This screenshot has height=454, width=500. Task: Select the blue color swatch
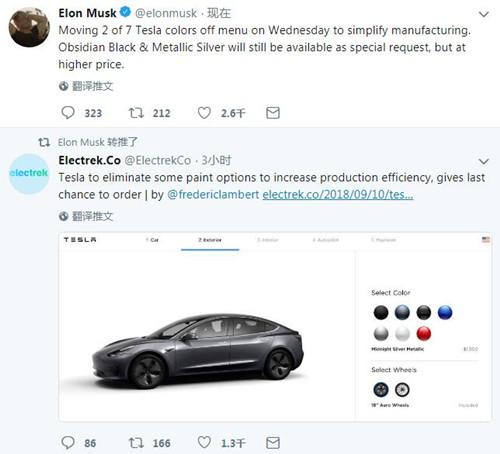click(x=445, y=312)
